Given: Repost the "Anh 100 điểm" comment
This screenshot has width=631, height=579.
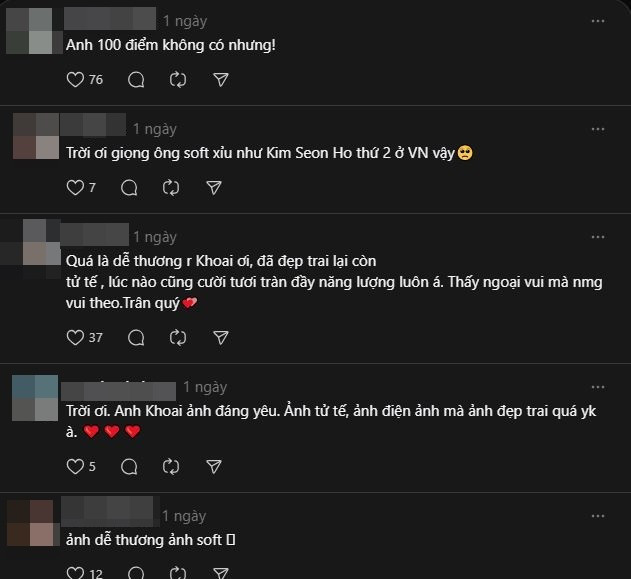Looking at the screenshot, I should pyautogui.click(x=179, y=79).
